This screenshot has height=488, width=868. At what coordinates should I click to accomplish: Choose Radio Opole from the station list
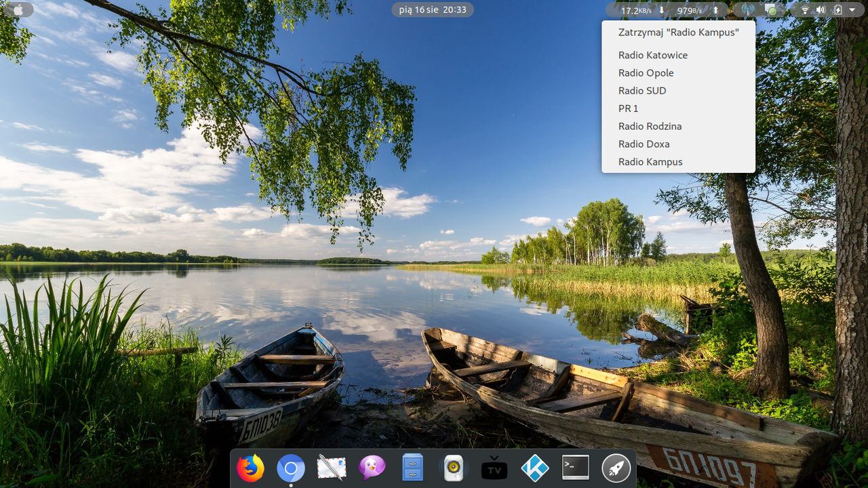678,73
